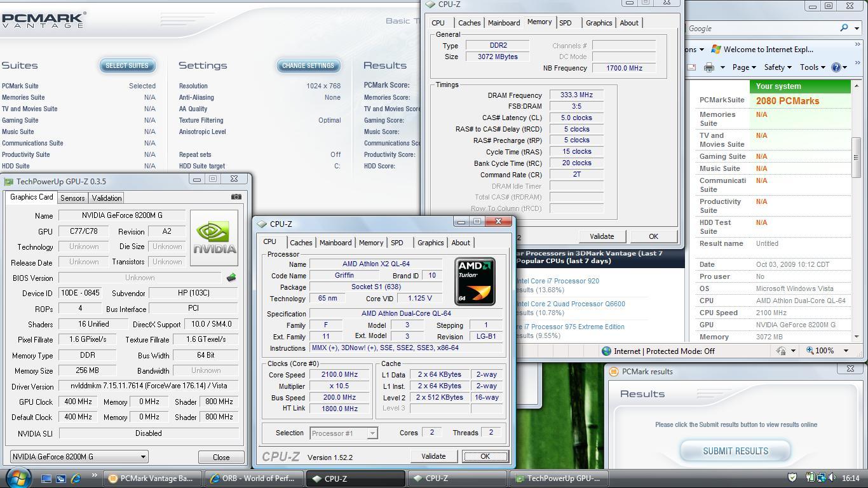Image resolution: width=868 pixels, height=488 pixels.
Task: Switch to the TechPowerUp GPU-Z taskbar button
Action: pyautogui.click(x=560, y=478)
